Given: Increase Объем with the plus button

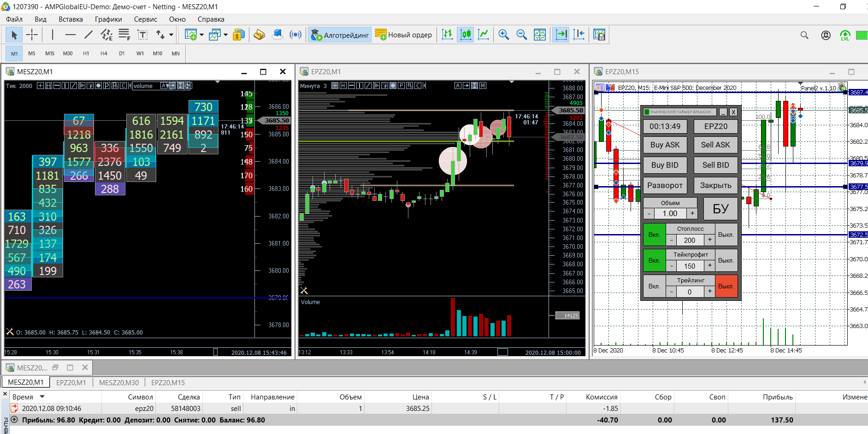Looking at the screenshot, I should pyautogui.click(x=692, y=213).
